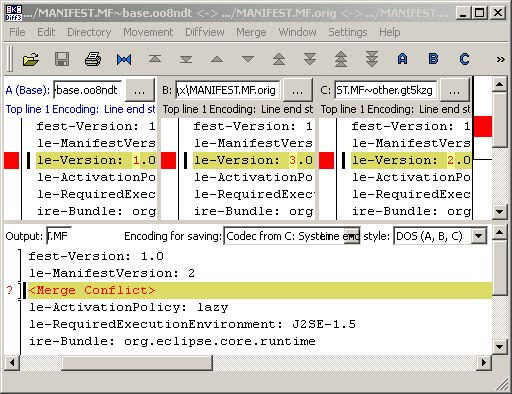512x394 pixels.
Task: Go to previous conflict double-up arrow
Action: coord(279,59)
